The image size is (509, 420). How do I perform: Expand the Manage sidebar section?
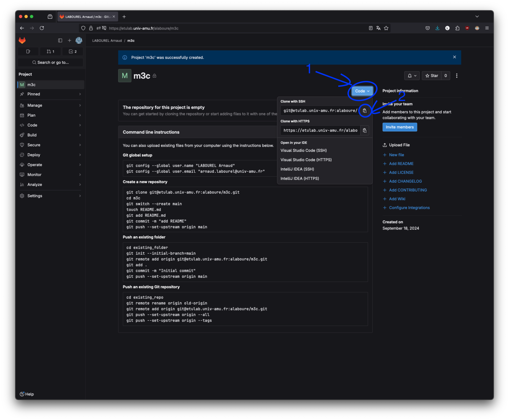click(x=51, y=105)
